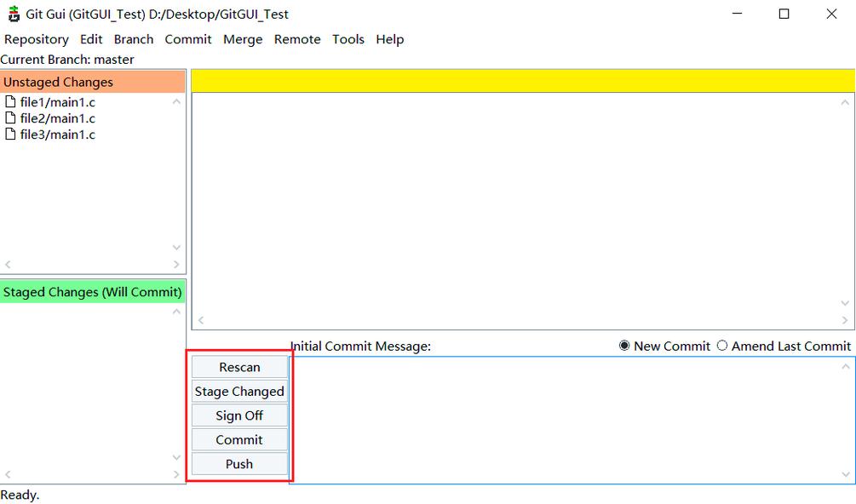Click the Rescan button
Screen dimensions: 856x504
(239, 367)
